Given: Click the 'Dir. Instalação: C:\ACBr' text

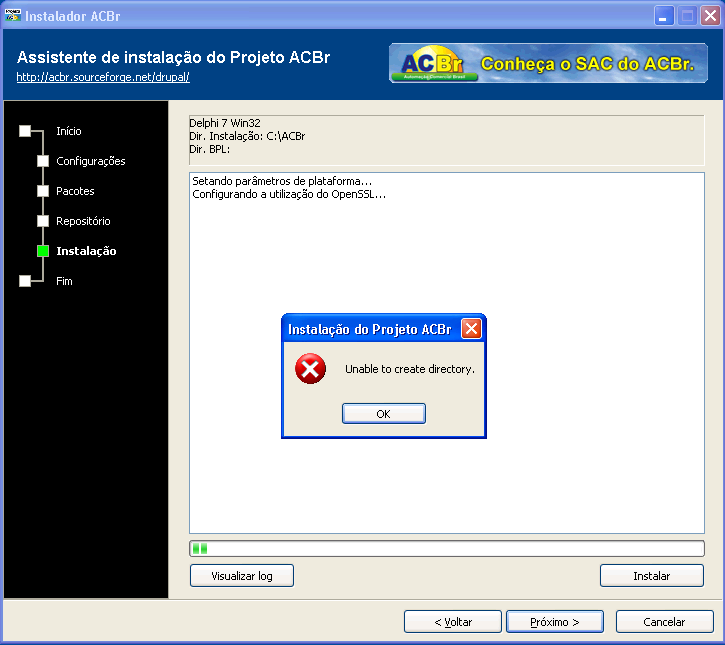Looking at the screenshot, I should (x=247, y=136).
